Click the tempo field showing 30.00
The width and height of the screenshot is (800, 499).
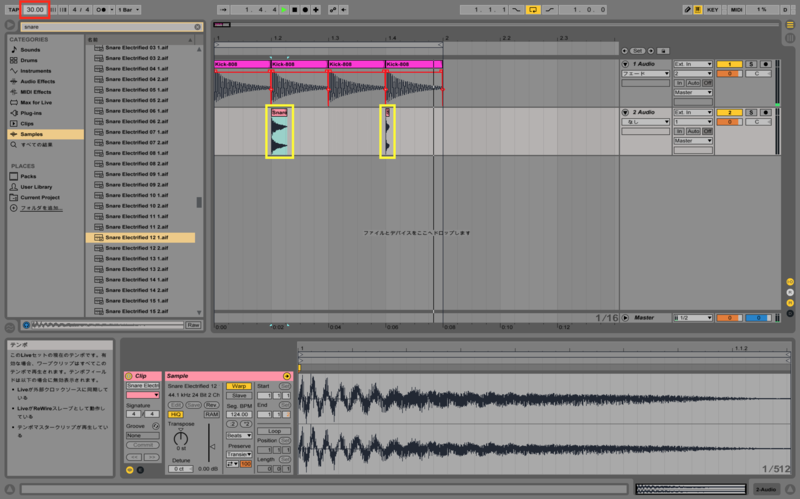click(x=35, y=10)
